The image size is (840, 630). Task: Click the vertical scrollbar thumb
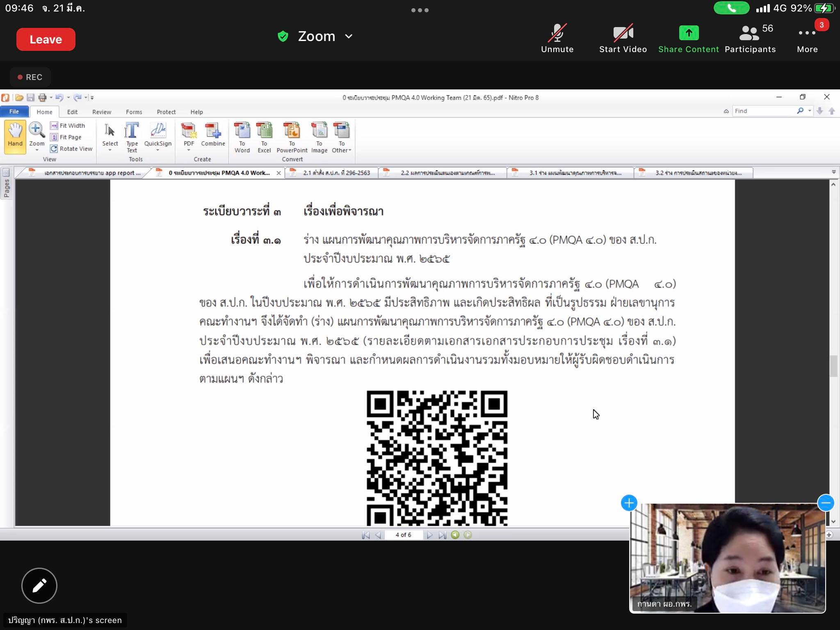pos(833,366)
